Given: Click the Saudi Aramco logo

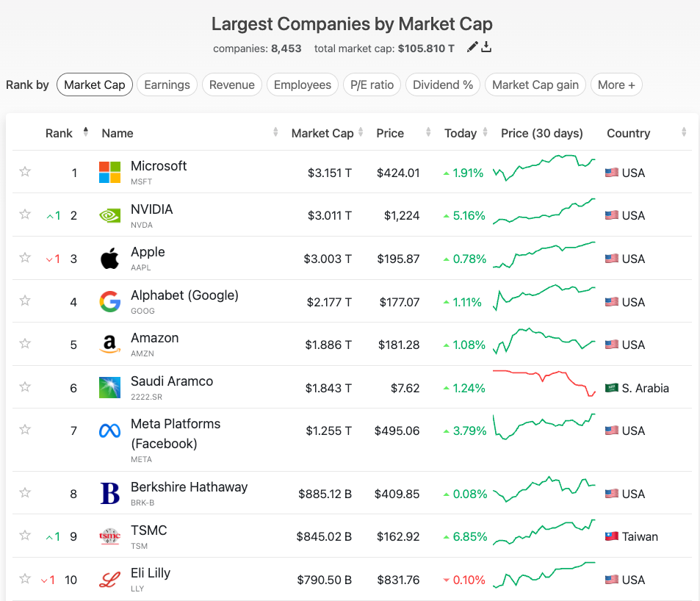Looking at the screenshot, I should [x=109, y=388].
